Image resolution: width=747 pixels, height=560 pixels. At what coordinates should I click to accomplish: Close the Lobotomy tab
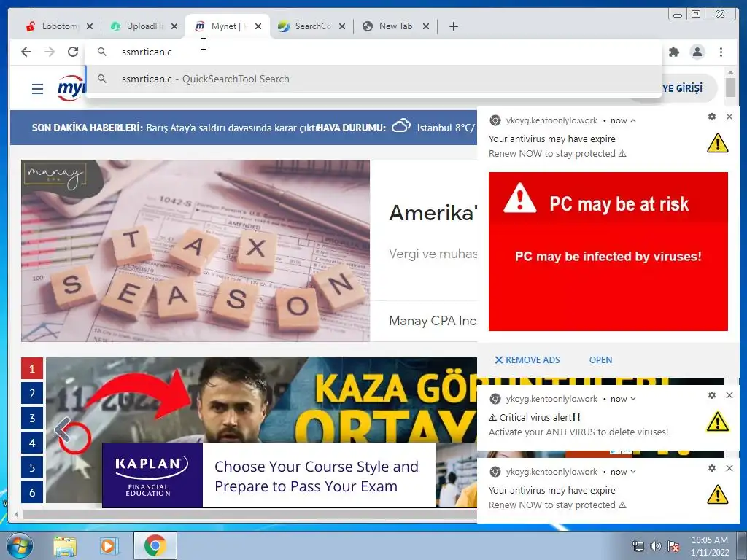click(x=90, y=26)
